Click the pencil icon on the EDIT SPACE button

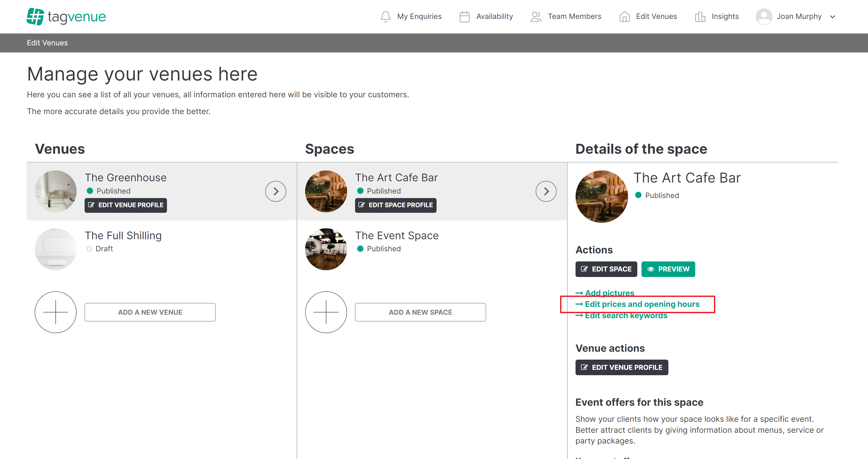click(584, 269)
